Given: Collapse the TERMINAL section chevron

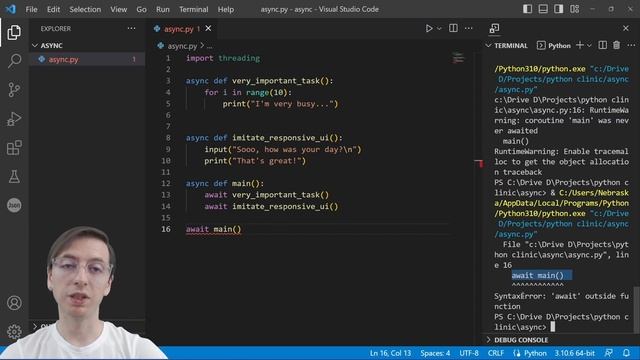Looking at the screenshot, I should (x=488, y=45).
